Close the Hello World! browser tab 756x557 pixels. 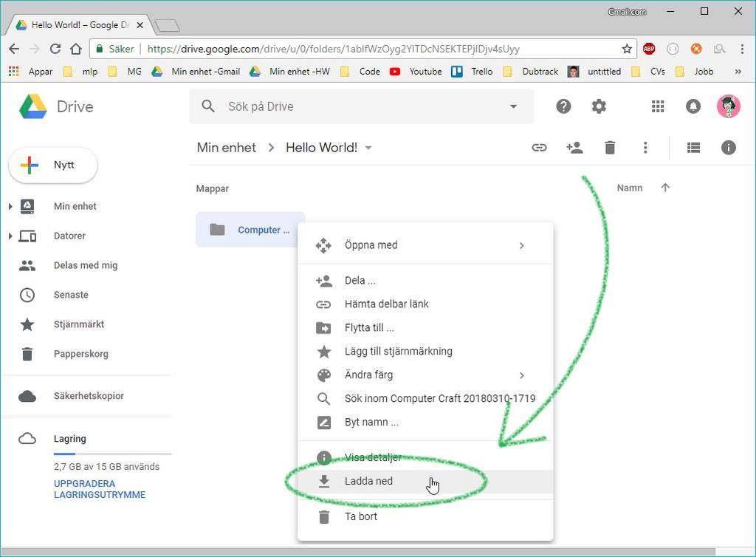pyautogui.click(x=140, y=24)
